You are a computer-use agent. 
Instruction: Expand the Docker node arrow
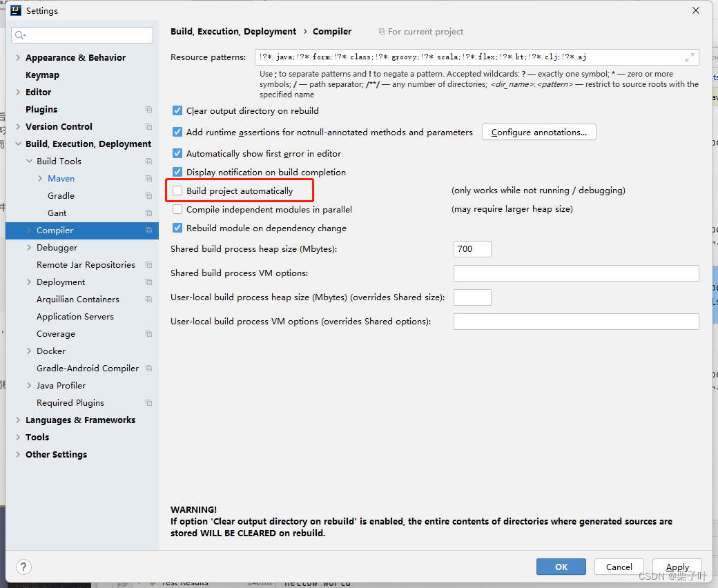click(x=29, y=351)
